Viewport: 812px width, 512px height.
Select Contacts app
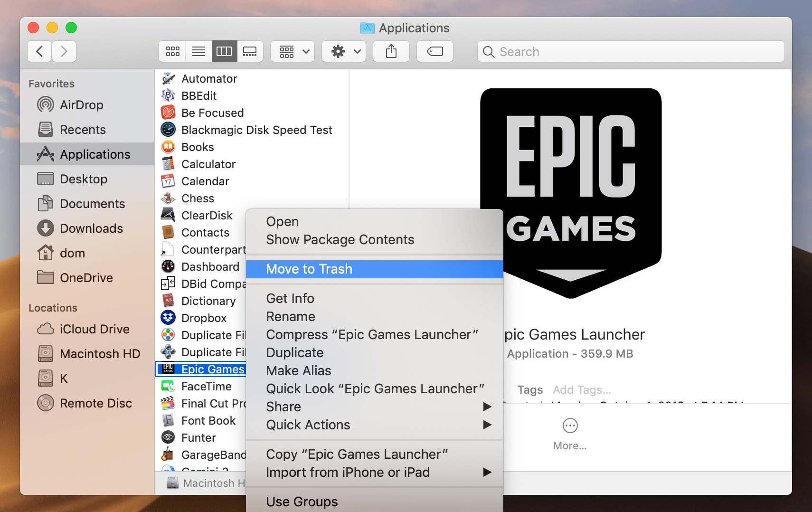[x=201, y=233]
